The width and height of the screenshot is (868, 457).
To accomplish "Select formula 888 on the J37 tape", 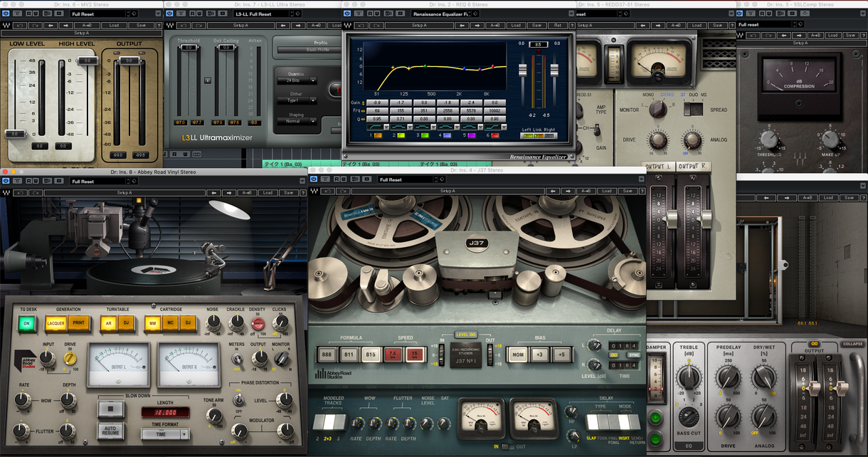I will [x=327, y=354].
